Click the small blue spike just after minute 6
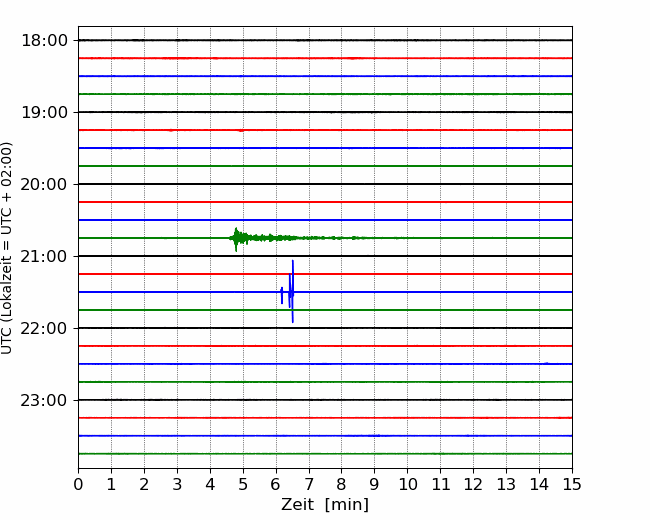650x520 pixels. tap(282, 295)
